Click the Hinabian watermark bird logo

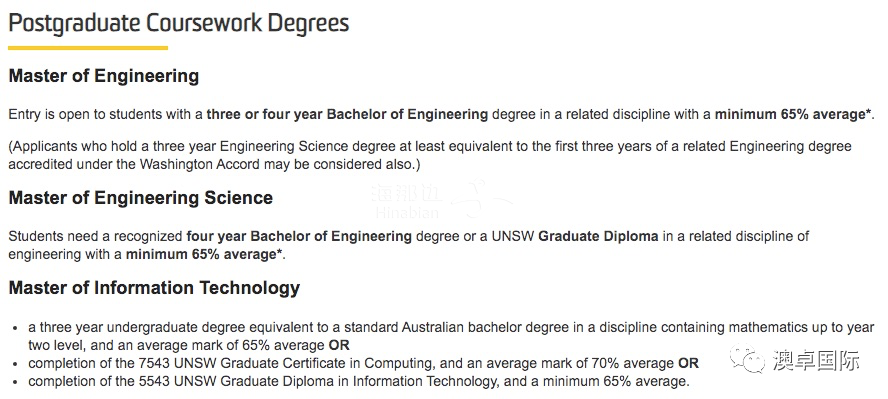[x=481, y=199]
